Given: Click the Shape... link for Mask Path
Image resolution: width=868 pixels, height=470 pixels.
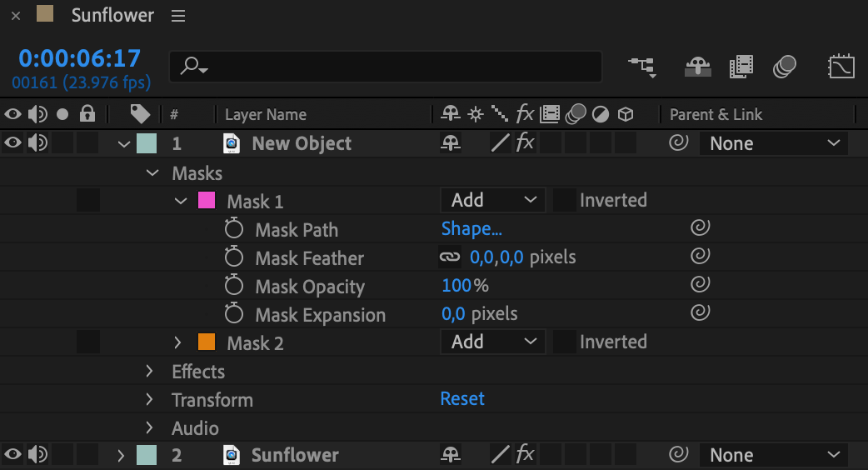Looking at the screenshot, I should click(471, 228).
